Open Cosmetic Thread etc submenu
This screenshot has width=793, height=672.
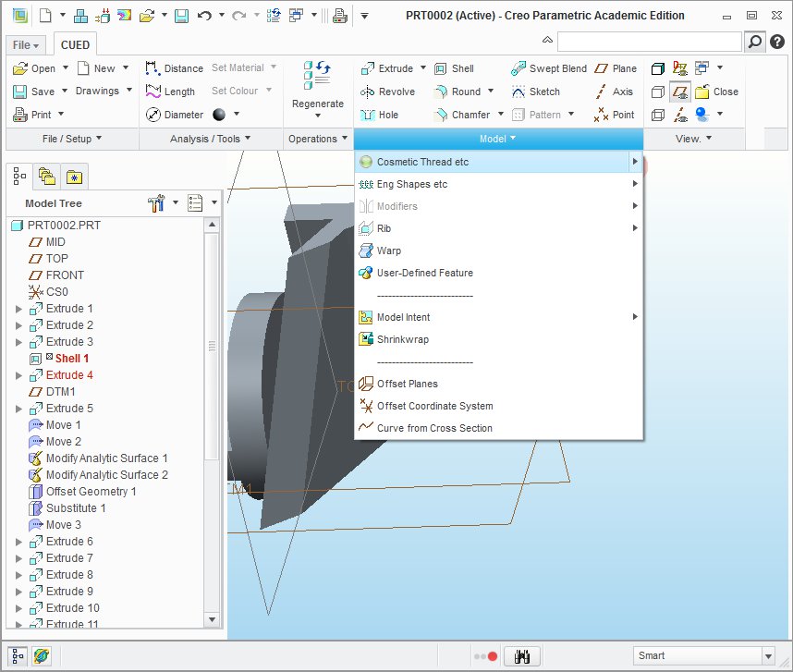pyautogui.click(x=498, y=162)
